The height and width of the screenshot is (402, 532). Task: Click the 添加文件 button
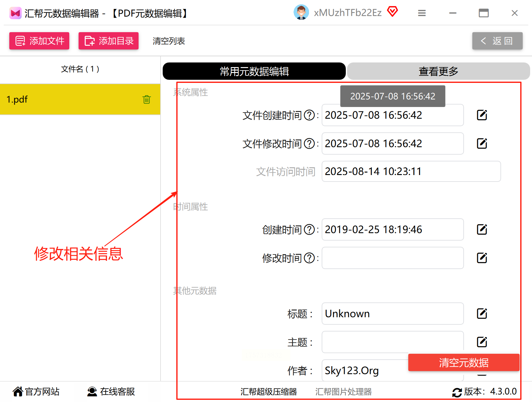39,41
